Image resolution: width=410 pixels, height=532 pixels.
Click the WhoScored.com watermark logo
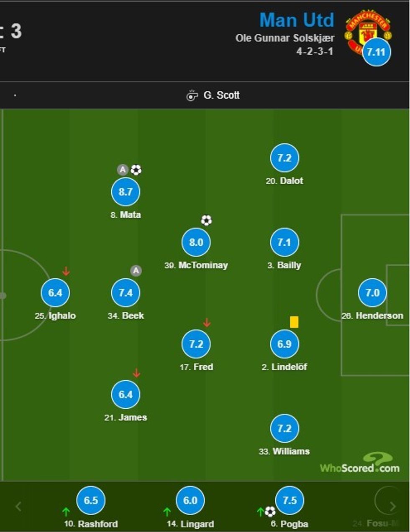click(x=360, y=464)
